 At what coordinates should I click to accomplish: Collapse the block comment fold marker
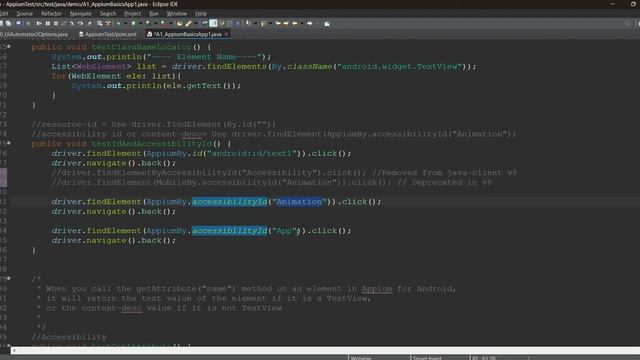point(9,278)
